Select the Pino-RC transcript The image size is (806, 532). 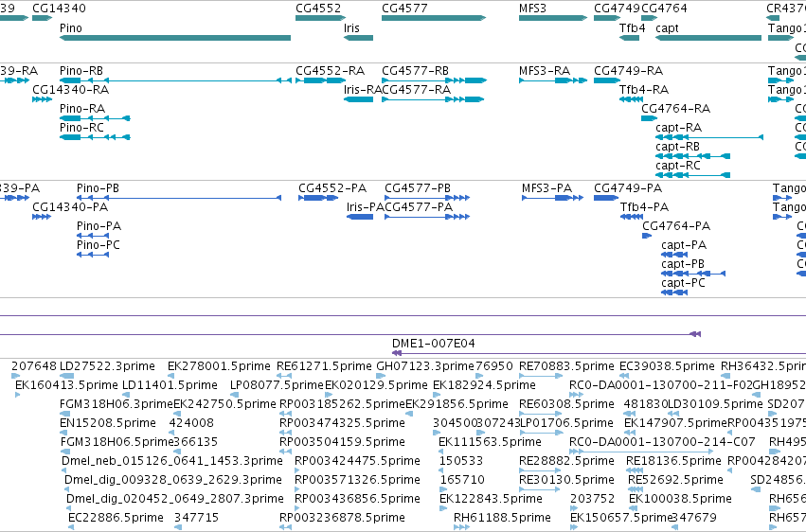click(95, 137)
